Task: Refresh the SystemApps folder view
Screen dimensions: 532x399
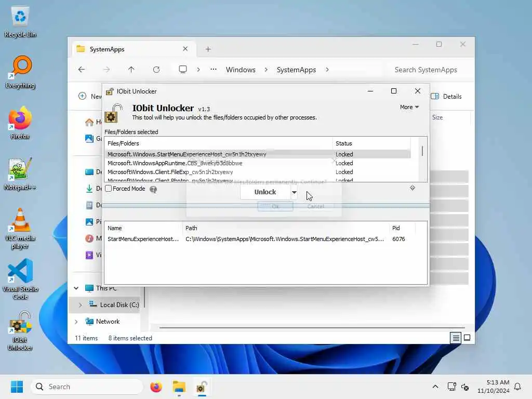Action: pos(156,70)
